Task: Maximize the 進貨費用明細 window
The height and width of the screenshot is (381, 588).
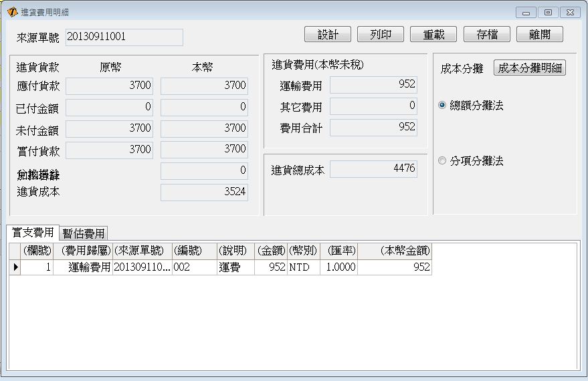Action: pos(548,12)
